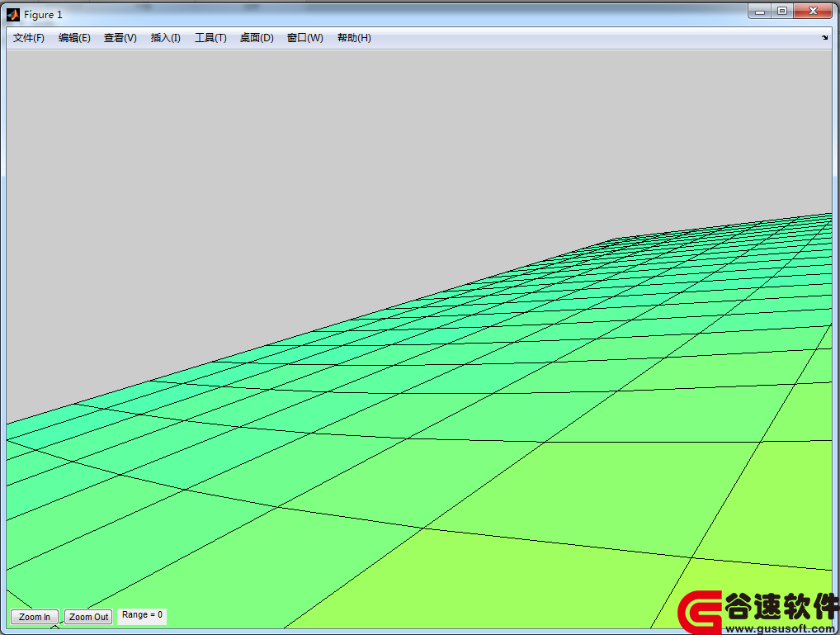Open the 帮助(H) menu

click(354, 38)
